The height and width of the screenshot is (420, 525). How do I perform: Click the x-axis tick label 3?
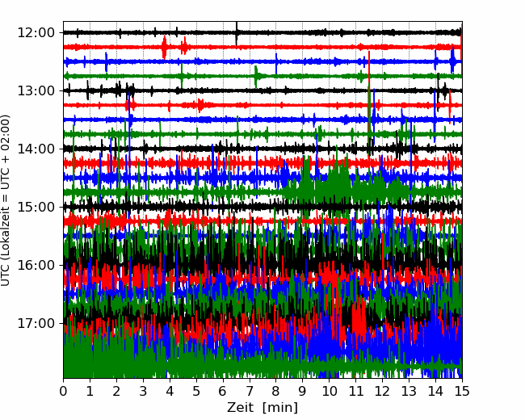click(143, 391)
